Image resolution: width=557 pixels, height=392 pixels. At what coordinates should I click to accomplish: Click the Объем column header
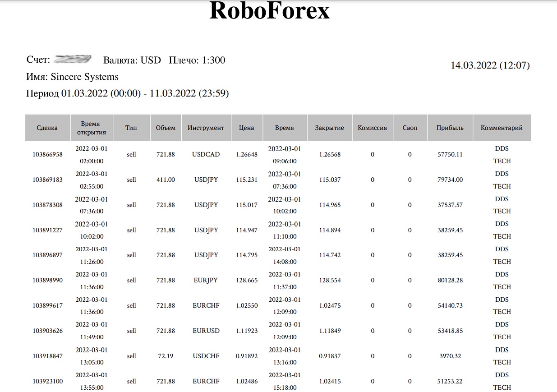pos(166,128)
